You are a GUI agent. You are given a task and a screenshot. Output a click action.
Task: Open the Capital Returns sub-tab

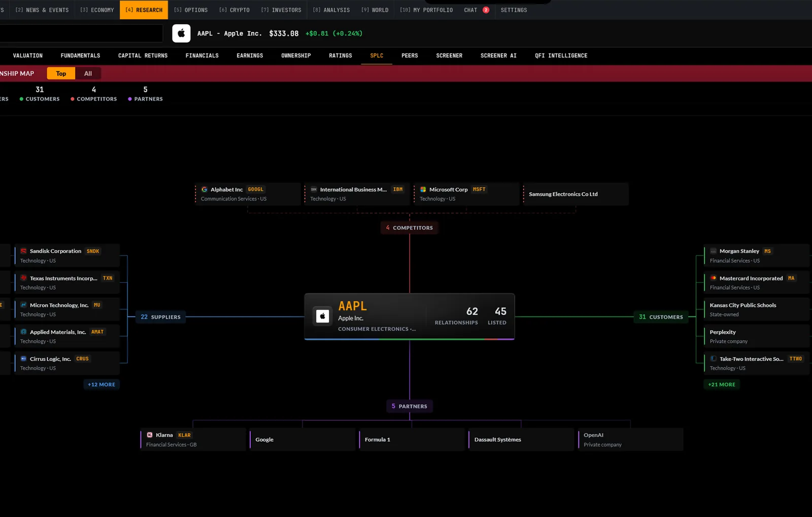click(x=143, y=56)
